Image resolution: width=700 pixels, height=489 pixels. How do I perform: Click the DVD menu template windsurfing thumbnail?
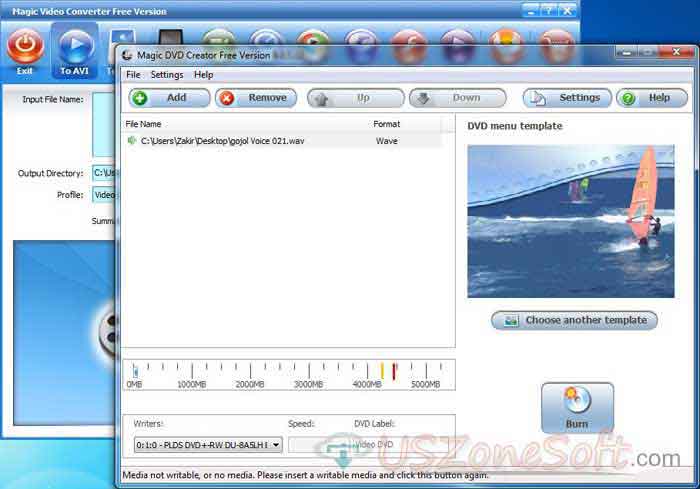[x=571, y=221]
